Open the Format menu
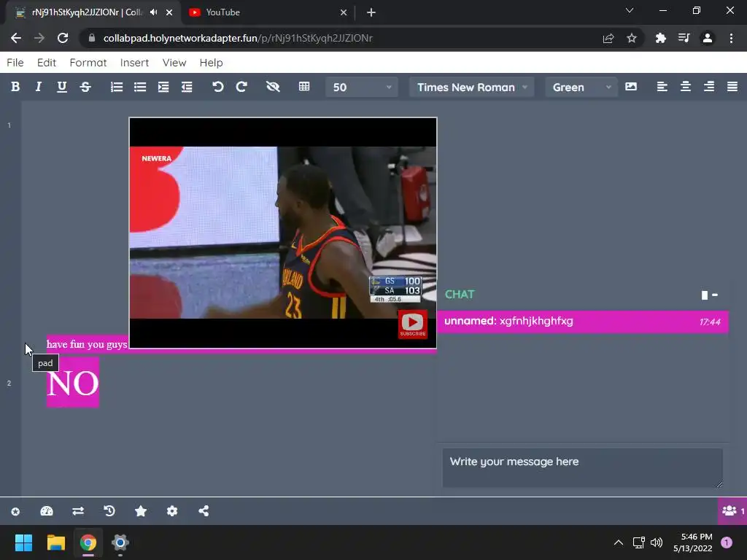The height and width of the screenshot is (560, 747). pos(88,63)
